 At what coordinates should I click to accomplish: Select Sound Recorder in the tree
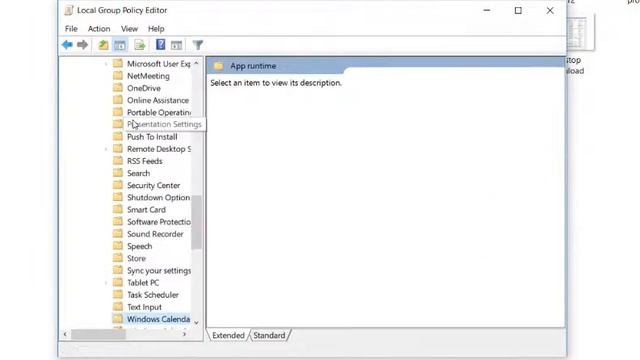(155, 234)
